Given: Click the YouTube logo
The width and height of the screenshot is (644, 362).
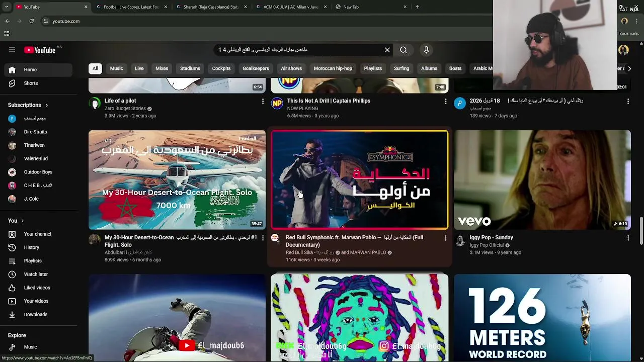Looking at the screenshot, I should point(40,50).
